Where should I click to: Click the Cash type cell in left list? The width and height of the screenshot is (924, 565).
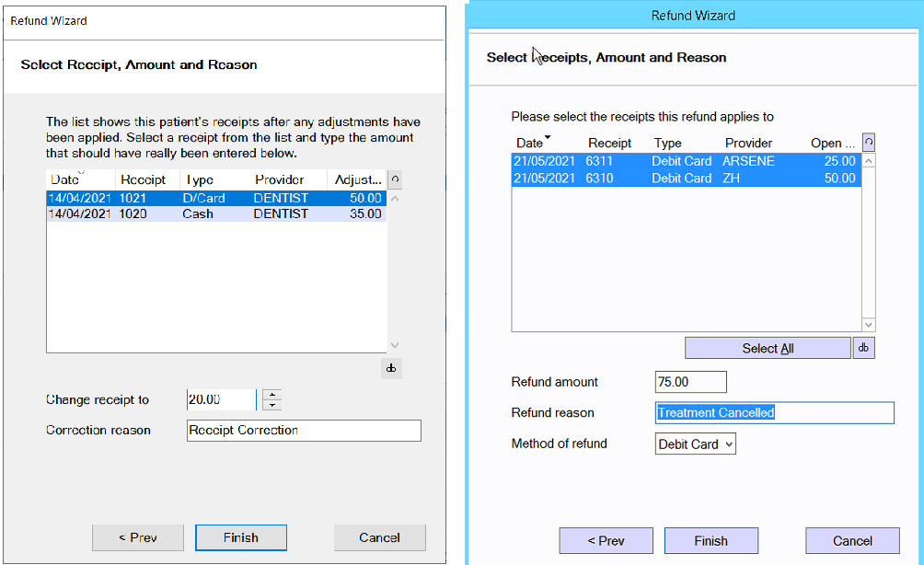coord(198,213)
